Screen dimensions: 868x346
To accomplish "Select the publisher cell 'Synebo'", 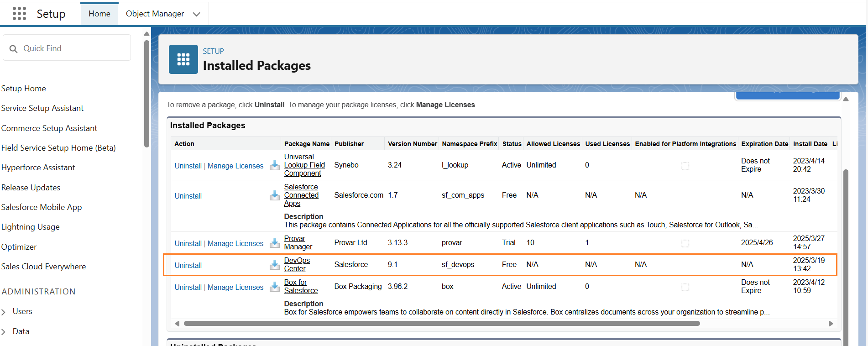I will pyautogui.click(x=346, y=165).
